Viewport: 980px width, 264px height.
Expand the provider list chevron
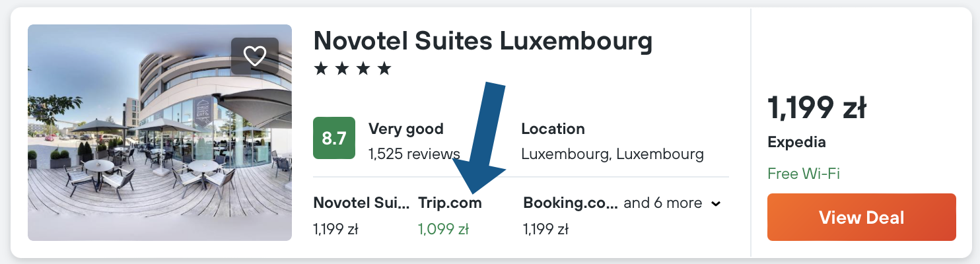[715, 204]
